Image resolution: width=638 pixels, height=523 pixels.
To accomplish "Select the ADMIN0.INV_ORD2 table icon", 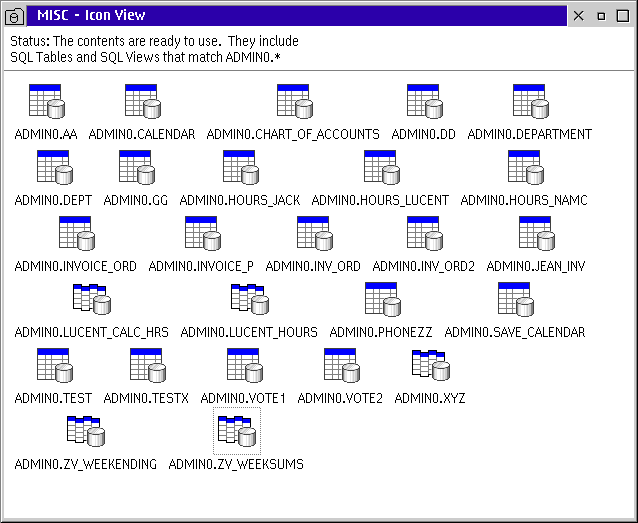I will click(x=425, y=233).
